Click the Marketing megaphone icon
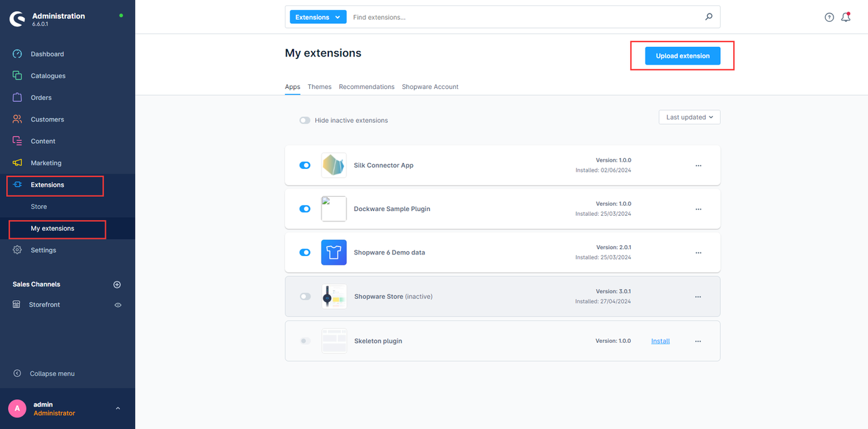Screen dimensions: 868x429 [x=18, y=163]
